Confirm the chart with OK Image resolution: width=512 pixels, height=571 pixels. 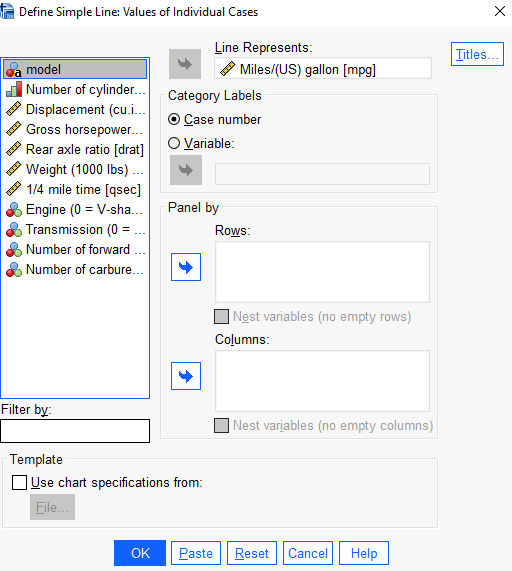(x=140, y=553)
